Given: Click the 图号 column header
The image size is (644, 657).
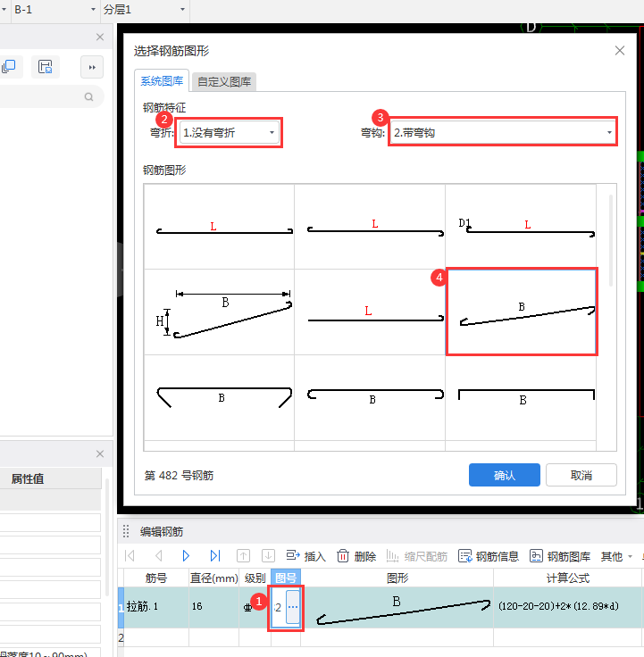Looking at the screenshot, I should (286, 578).
